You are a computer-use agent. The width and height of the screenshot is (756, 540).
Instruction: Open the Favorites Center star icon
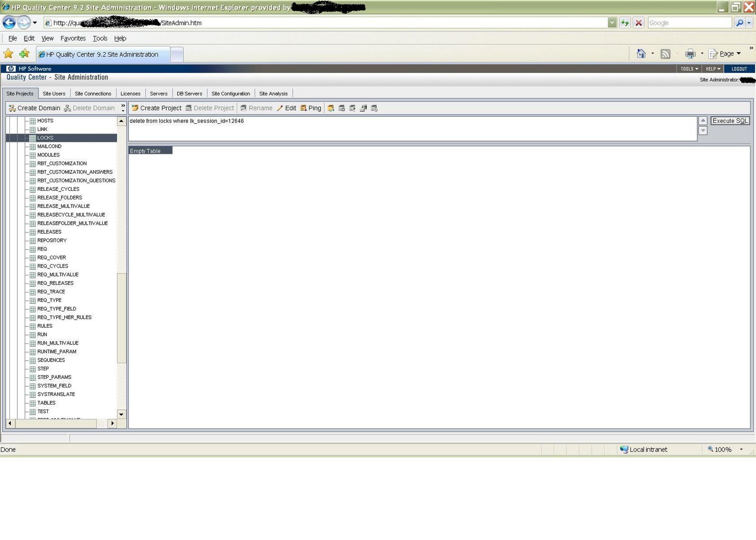pyautogui.click(x=9, y=54)
